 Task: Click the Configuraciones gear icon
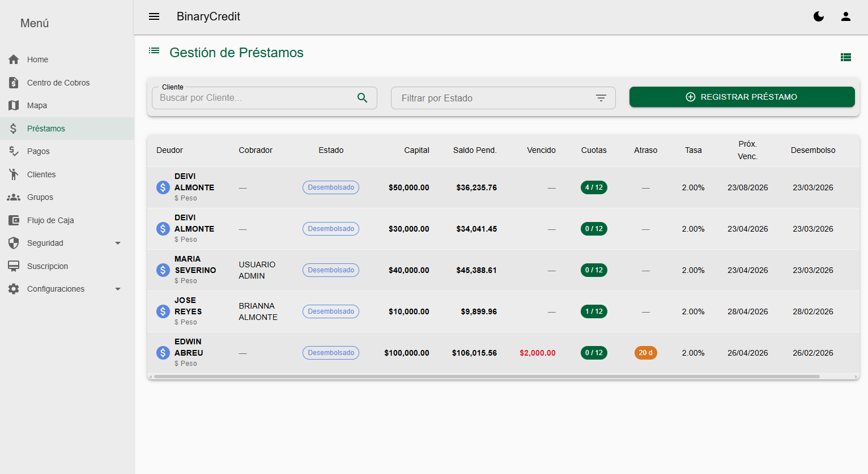tap(14, 289)
